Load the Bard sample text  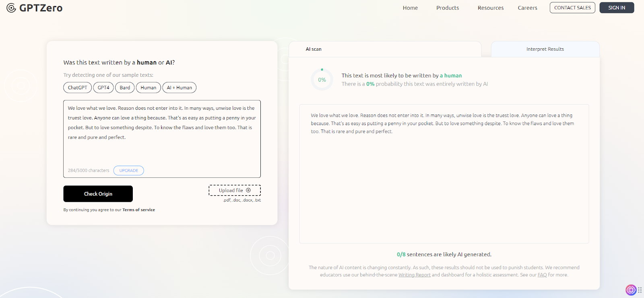tap(125, 88)
